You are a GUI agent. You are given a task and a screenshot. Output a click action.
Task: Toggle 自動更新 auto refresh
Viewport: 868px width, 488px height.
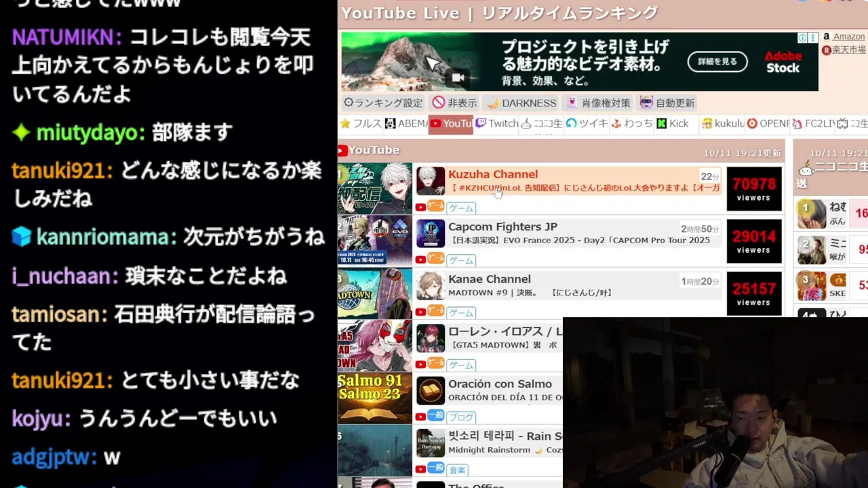click(x=667, y=103)
